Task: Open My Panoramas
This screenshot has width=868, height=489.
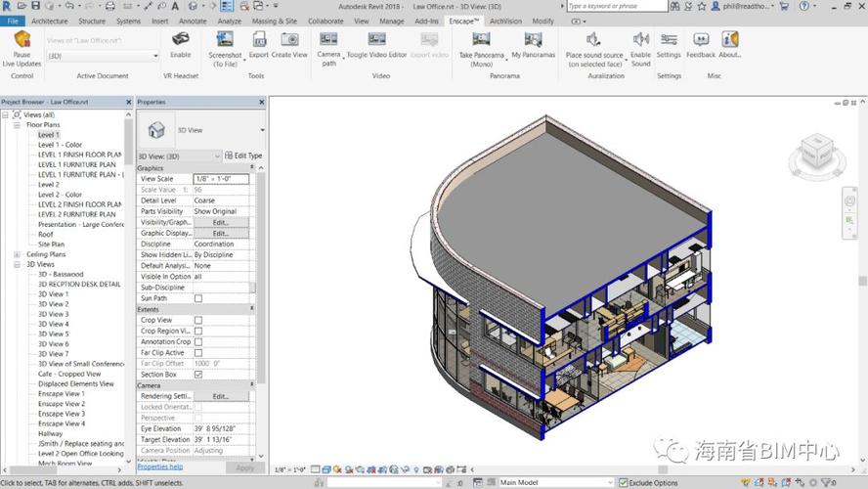Action: [x=533, y=40]
